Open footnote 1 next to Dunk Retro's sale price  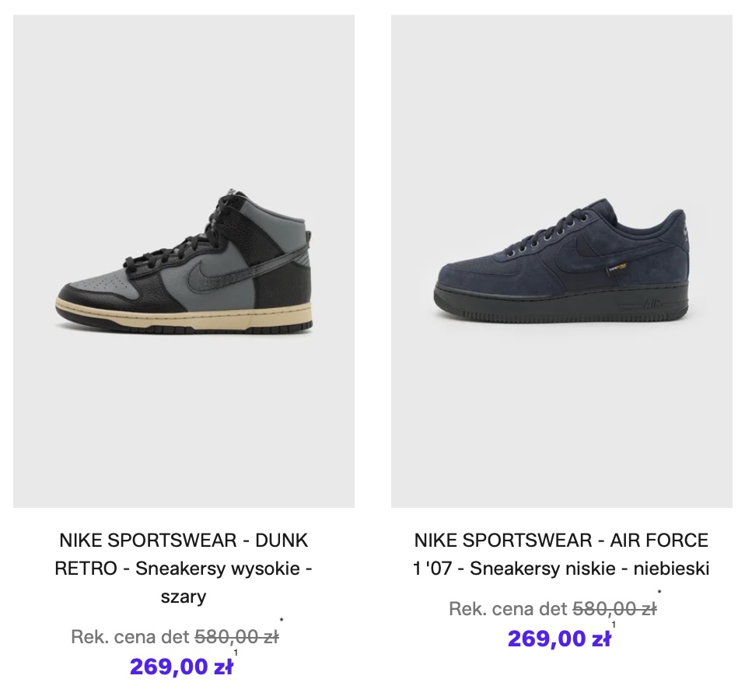click(x=236, y=653)
